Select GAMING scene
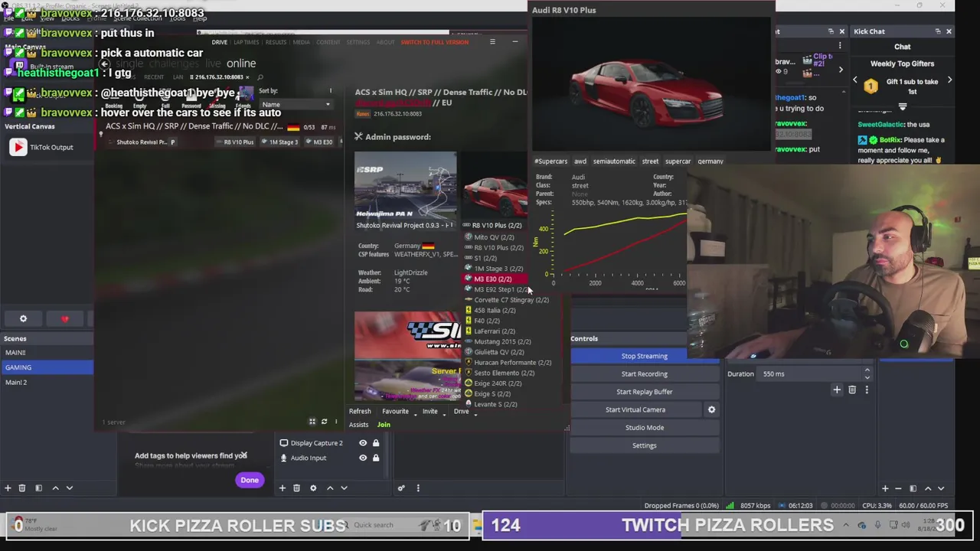Screen dimensions: 980x551 (x=46, y=367)
